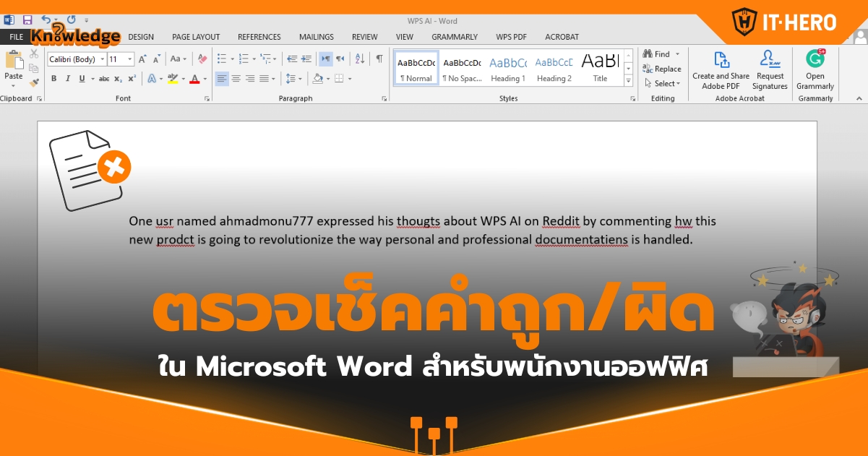Apply the red font color
Screen dimensions: 868x456
194,79
